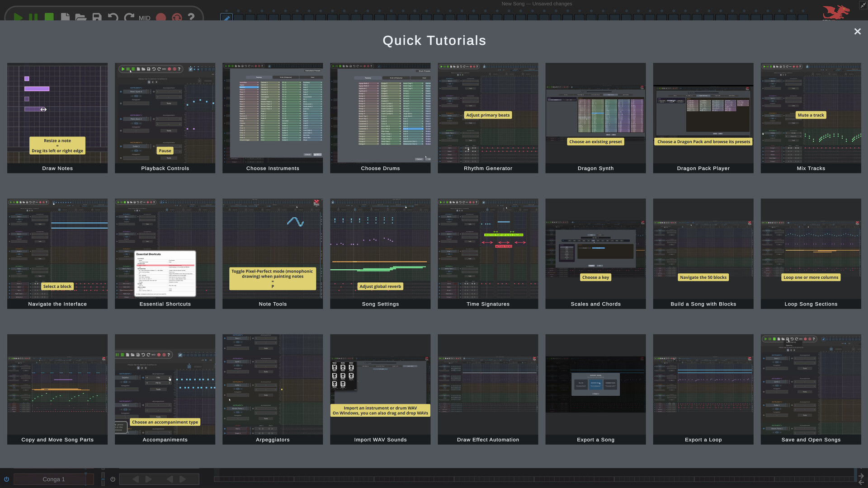This screenshot has height=488, width=868.
Task: Click the Conga 1 instrument name field
Action: pos(53,479)
